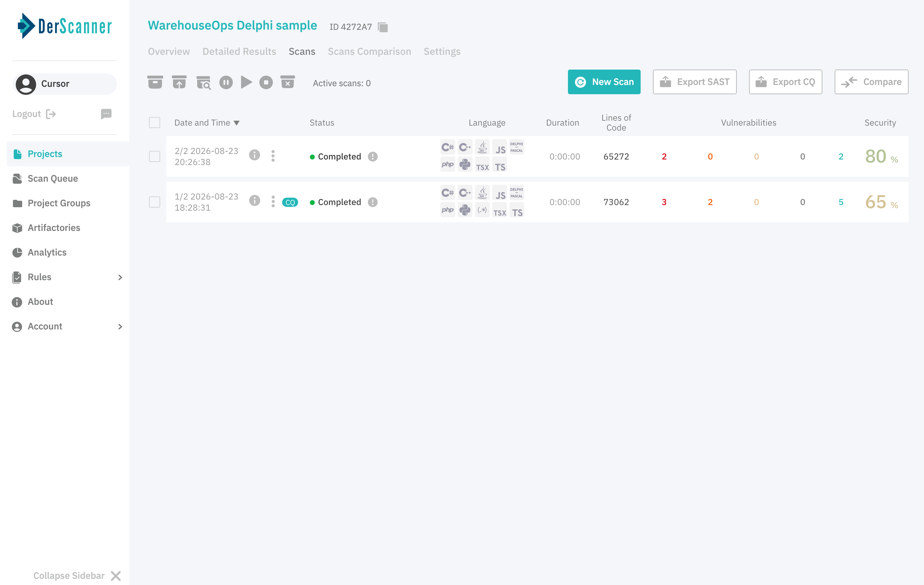Click the archive scan toolbar icon

pos(155,83)
